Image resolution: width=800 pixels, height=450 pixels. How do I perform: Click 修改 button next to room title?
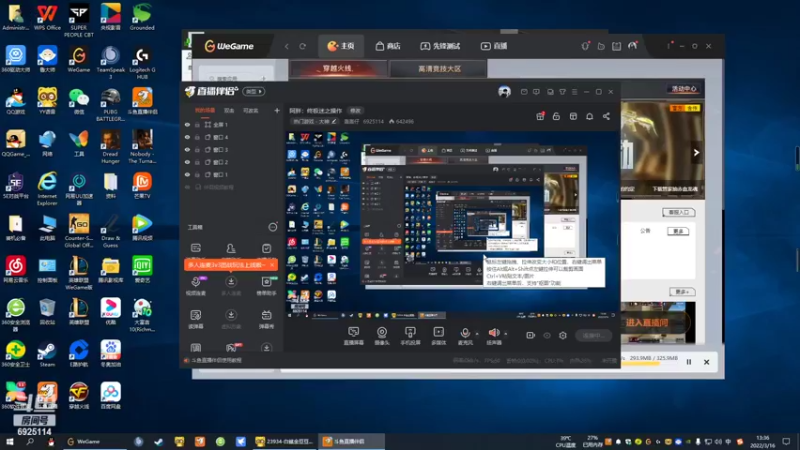pyautogui.click(x=355, y=111)
